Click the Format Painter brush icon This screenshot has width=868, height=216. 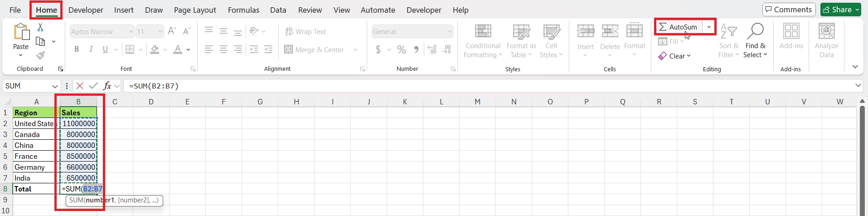(40, 55)
